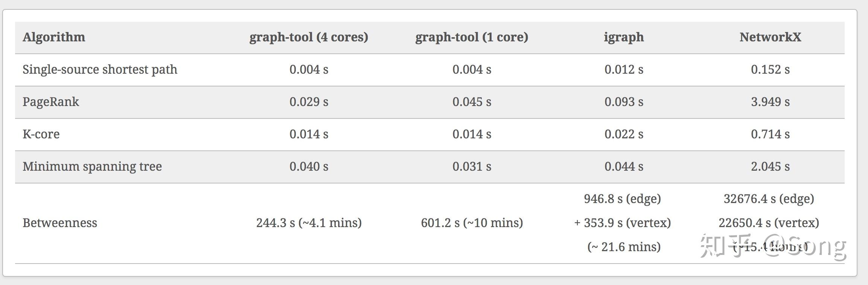Viewport: 868px width, 285px height.
Task: Click the 0.714 s K-core cell
Action: 770,134
